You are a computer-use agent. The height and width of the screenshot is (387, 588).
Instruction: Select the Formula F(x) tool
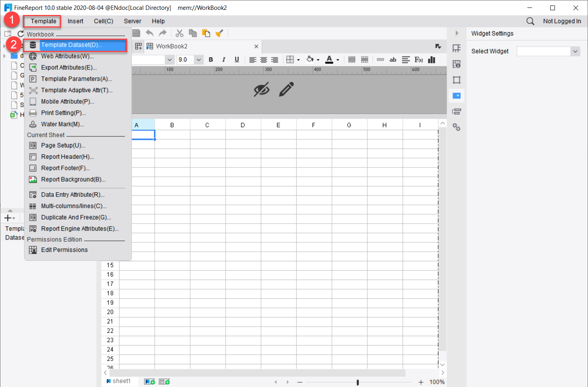pyautogui.click(x=418, y=60)
